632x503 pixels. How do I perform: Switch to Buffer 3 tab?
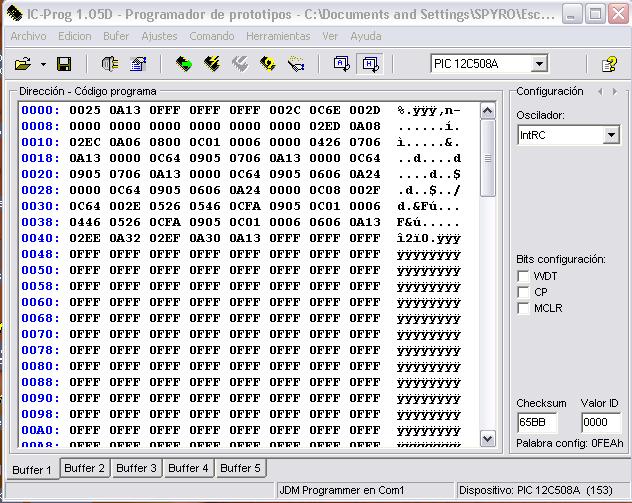coord(136,468)
